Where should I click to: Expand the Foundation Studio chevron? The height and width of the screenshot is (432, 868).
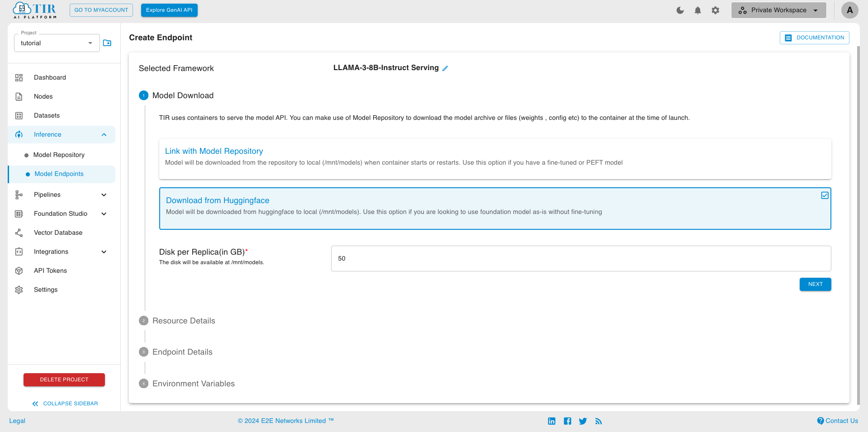104,214
